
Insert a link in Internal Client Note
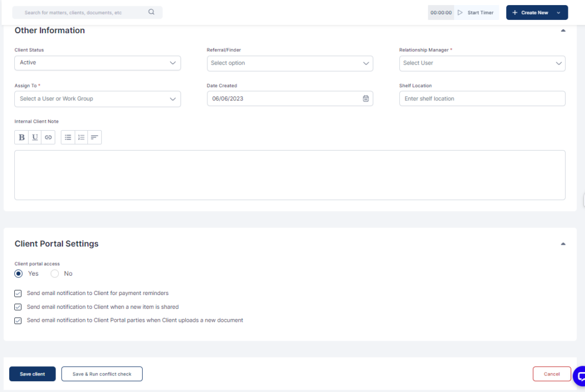click(49, 137)
